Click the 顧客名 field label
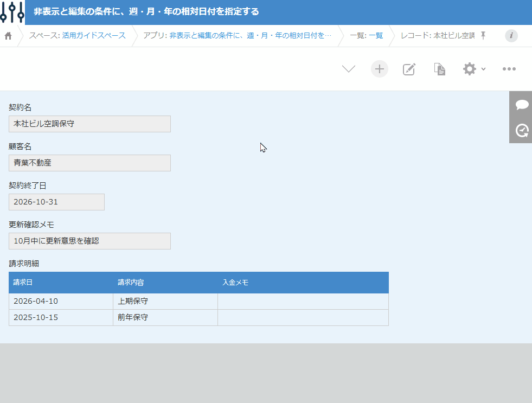This screenshot has width=532, height=403. click(20, 146)
